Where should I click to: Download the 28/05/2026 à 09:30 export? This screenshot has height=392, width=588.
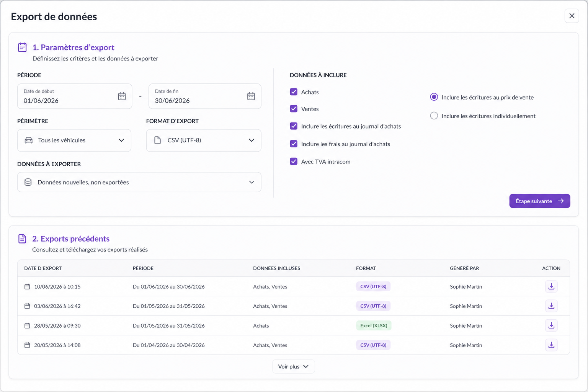551,325
